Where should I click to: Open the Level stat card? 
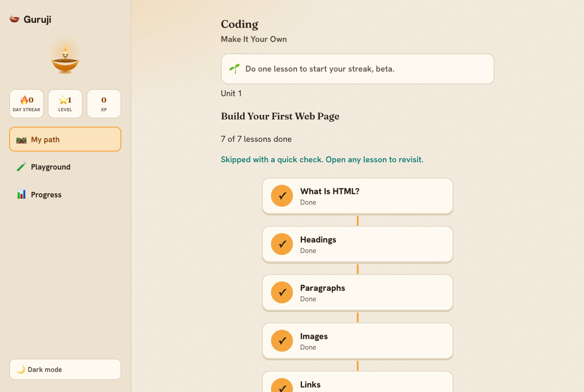click(x=65, y=103)
